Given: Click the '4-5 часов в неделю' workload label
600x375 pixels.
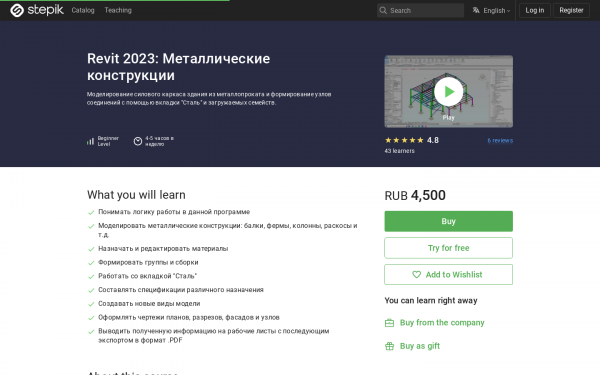Looking at the screenshot, I should [x=159, y=141].
